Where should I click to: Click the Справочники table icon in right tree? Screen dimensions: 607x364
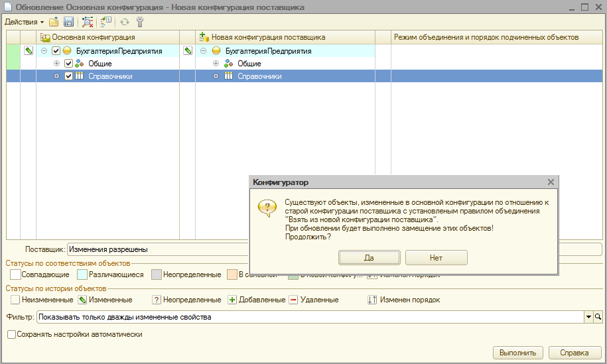[229, 76]
